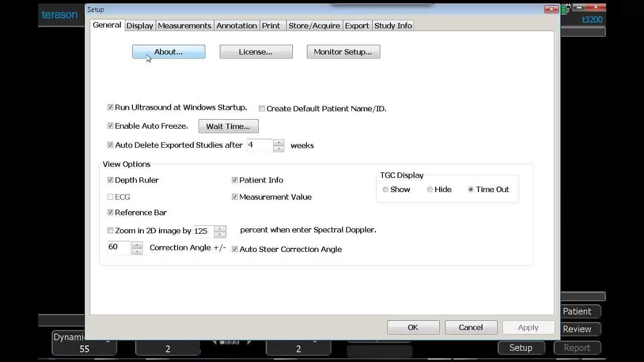The image size is (644, 362).
Task: Close the Setup dialog window
Action: point(551,9)
